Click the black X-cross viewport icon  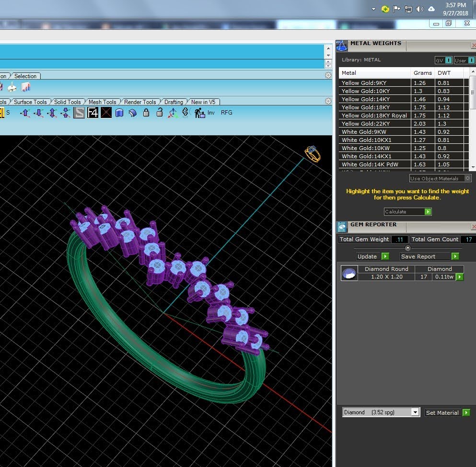pos(106,113)
